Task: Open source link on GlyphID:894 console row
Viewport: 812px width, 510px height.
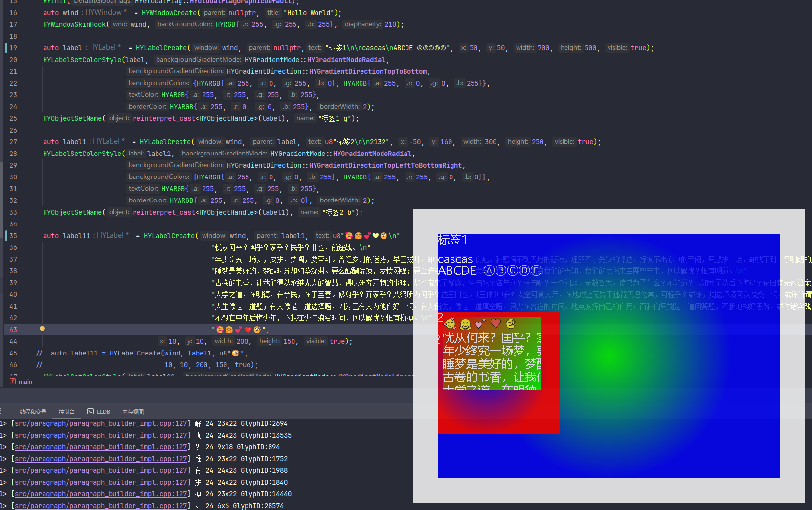Action: coord(101,447)
